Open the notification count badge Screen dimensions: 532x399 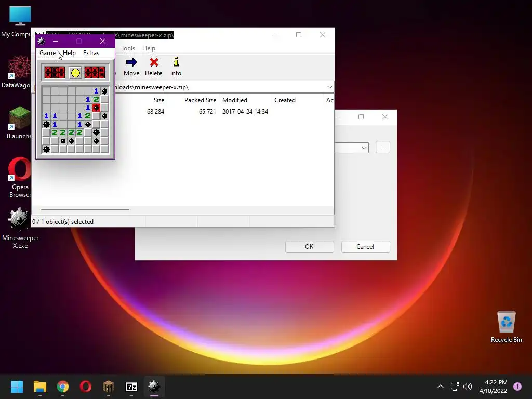tap(517, 387)
